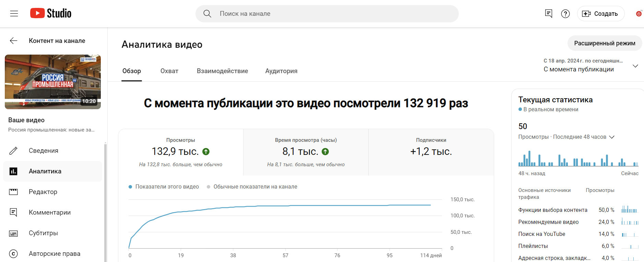Switch to the Взаимодействие tab
Image resolution: width=644 pixels, height=262 pixels.
(222, 71)
